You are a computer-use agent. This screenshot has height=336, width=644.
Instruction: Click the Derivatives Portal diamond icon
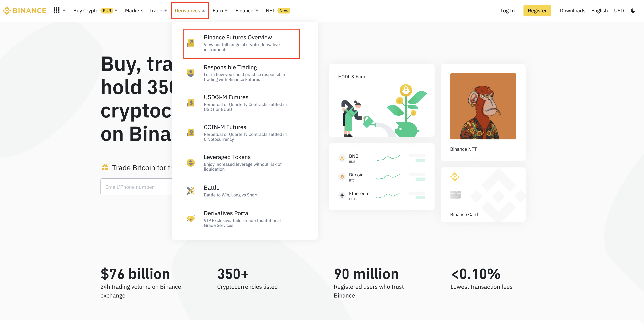click(191, 219)
